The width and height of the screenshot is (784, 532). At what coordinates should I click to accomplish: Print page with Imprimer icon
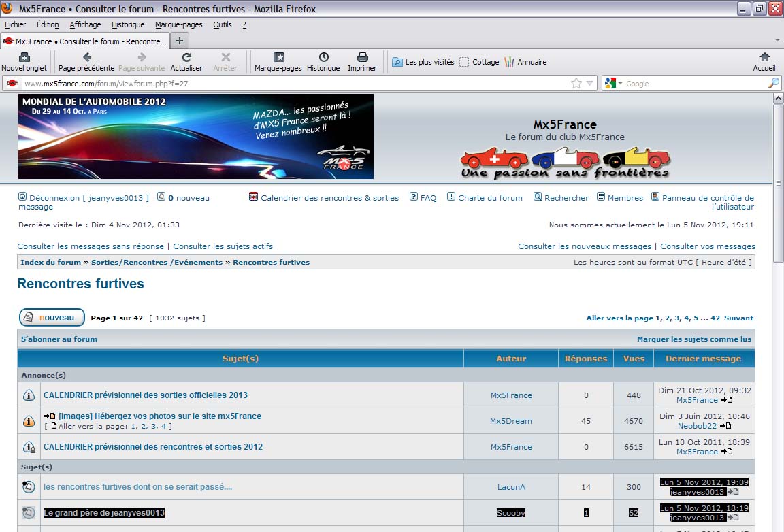[363, 57]
